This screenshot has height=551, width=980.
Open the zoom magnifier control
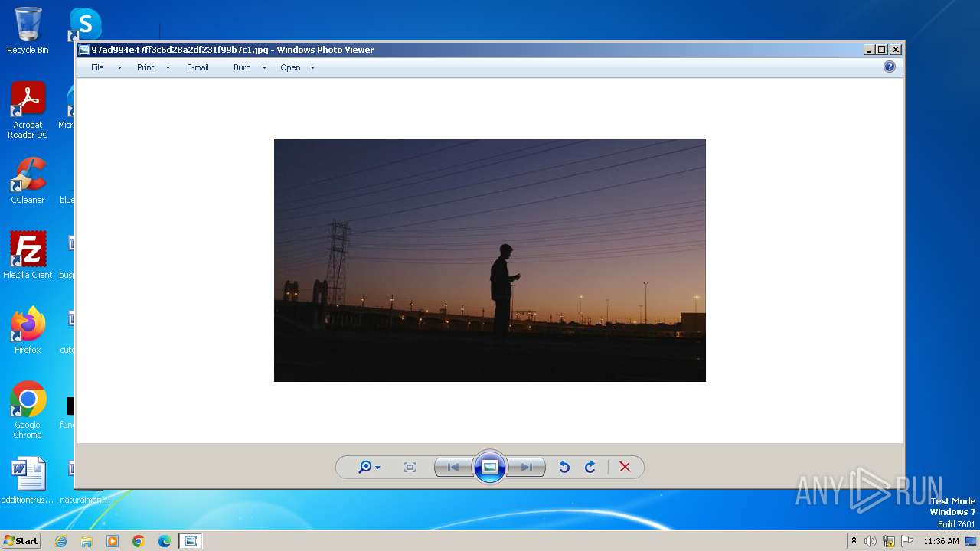click(369, 467)
